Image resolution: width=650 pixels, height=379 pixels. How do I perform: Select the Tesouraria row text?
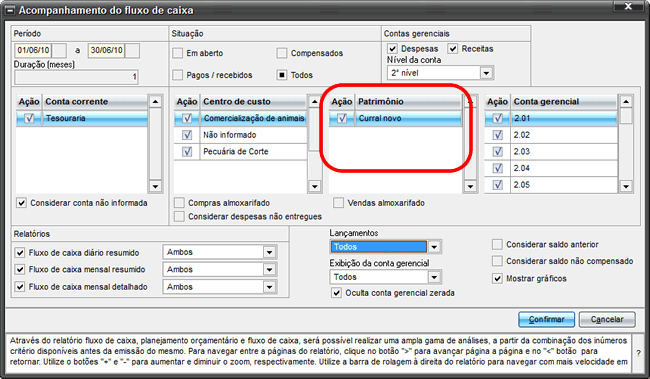coord(65,118)
